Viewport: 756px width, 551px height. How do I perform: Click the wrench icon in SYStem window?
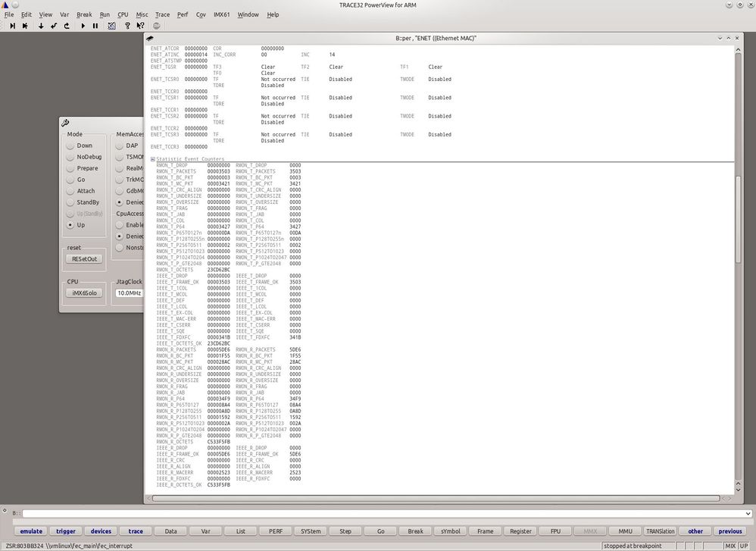tap(66, 123)
